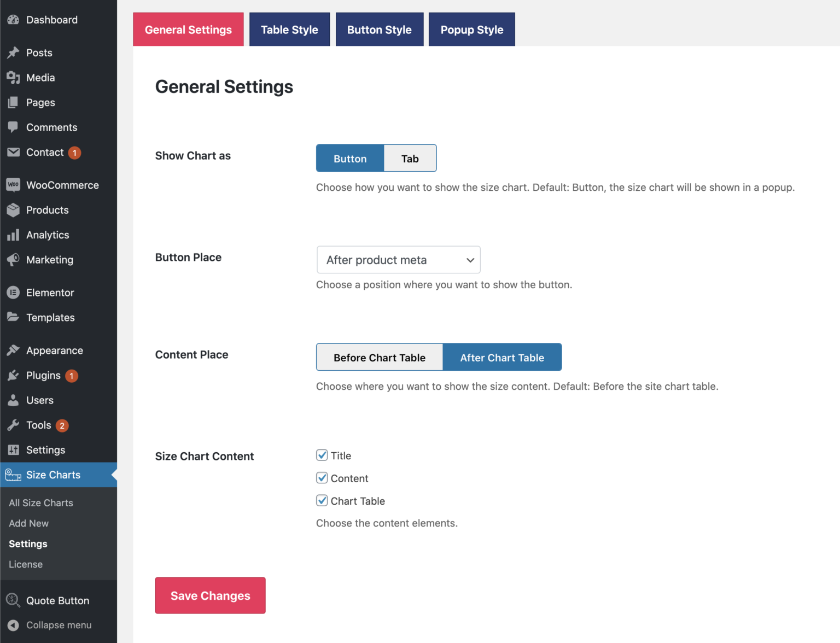Viewport: 840px width, 643px height.
Task: Select Before Chart Table for Content Place
Action: [380, 357]
